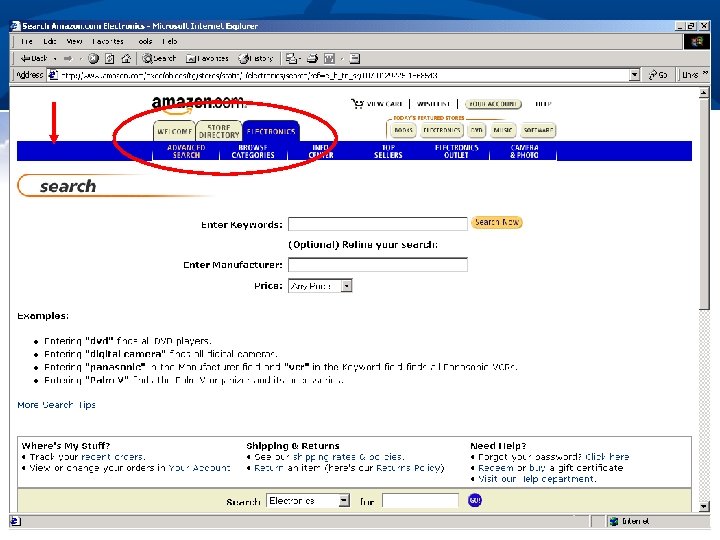Screen dimensions: 720x540
Task: Click the Your Account link in footer
Action: [199, 468]
